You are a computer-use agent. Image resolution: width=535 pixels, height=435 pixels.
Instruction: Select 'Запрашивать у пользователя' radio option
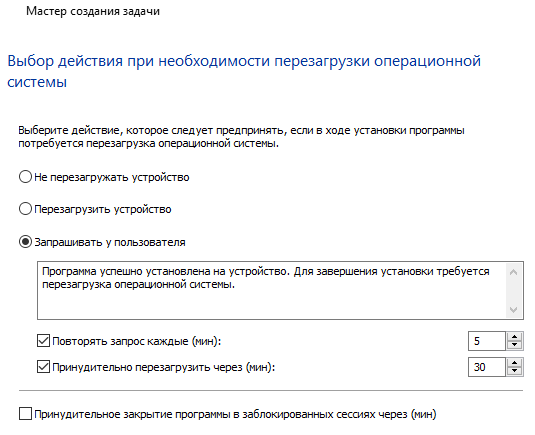[25, 242]
